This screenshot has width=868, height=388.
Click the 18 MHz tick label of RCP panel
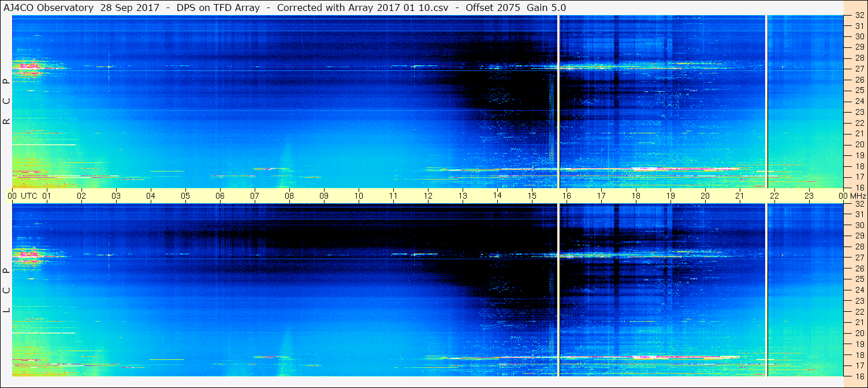(x=859, y=166)
